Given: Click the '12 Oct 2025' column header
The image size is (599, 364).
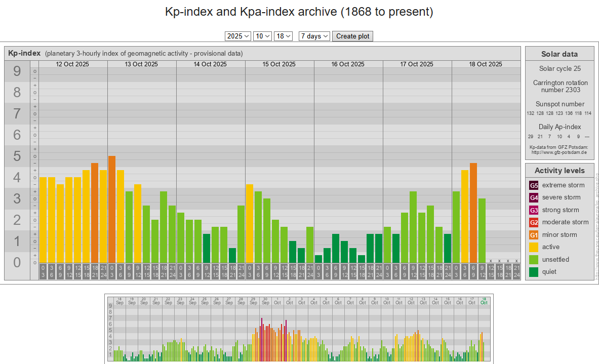Looking at the screenshot, I should (x=72, y=64).
